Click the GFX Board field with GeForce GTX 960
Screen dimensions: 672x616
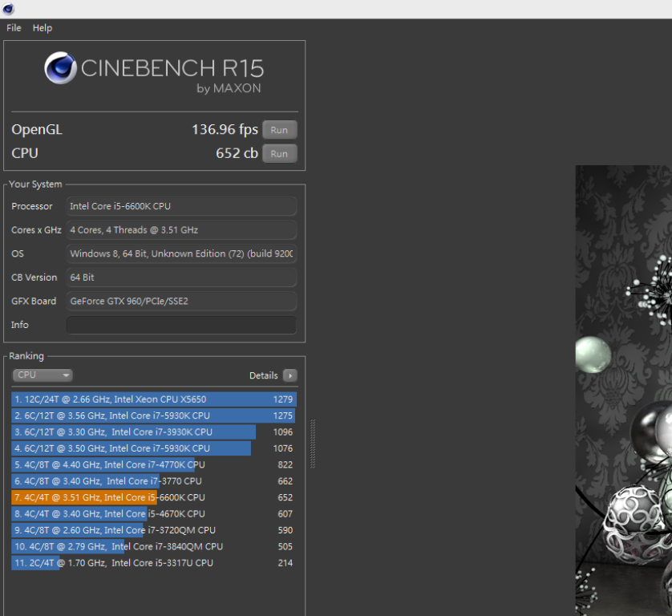click(x=181, y=301)
